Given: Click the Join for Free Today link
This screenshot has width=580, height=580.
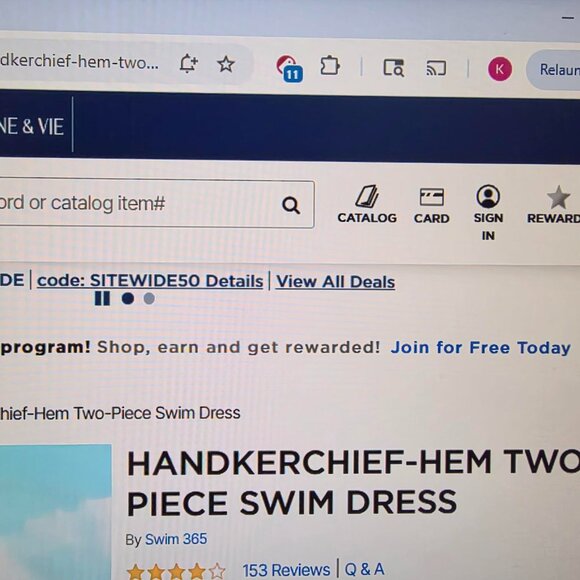Looking at the screenshot, I should coord(480,348).
